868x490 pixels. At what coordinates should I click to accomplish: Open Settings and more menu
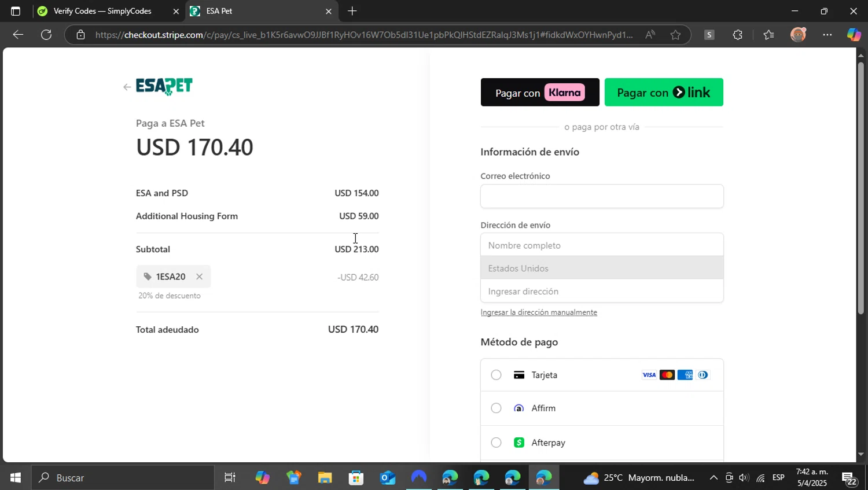pyautogui.click(x=827, y=35)
